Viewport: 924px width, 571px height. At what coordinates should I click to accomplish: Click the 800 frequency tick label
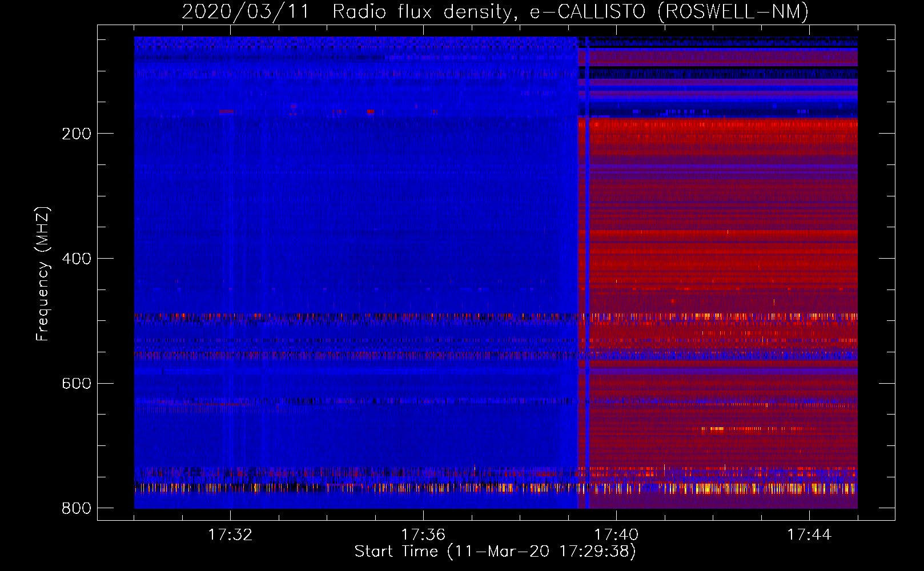pyautogui.click(x=77, y=508)
